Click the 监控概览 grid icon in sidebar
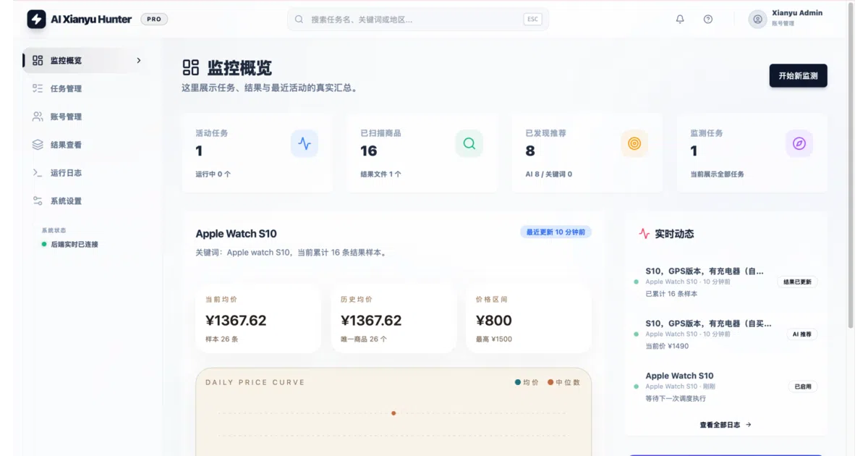The width and height of the screenshot is (868, 456). (38, 60)
